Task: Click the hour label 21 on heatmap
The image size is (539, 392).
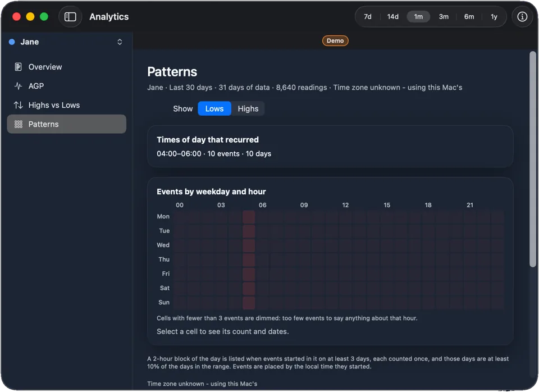Action: (470, 205)
